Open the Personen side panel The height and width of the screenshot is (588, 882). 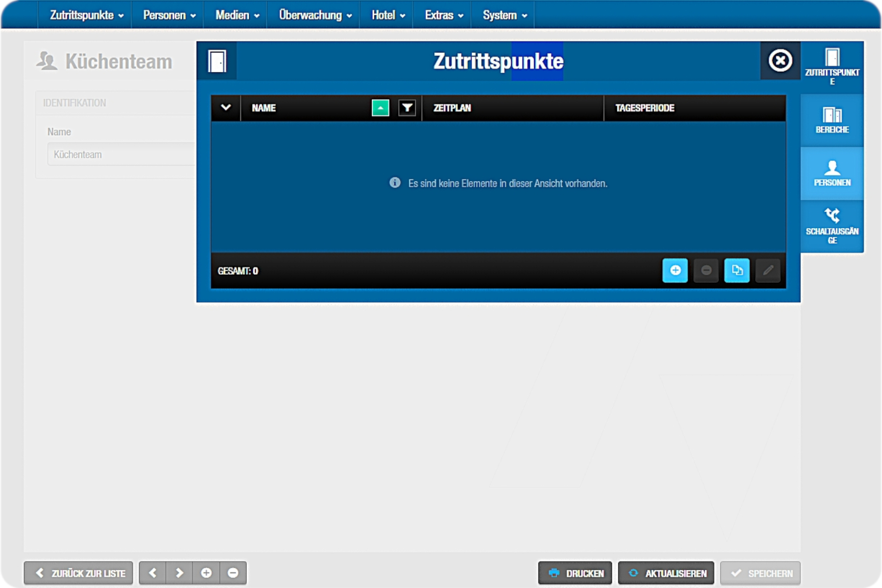pos(832,173)
